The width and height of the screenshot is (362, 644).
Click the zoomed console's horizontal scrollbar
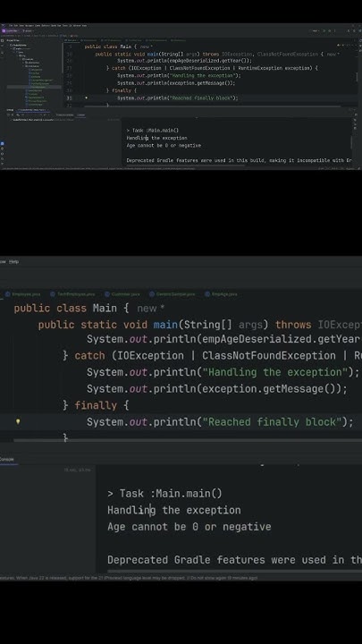(234, 571)
